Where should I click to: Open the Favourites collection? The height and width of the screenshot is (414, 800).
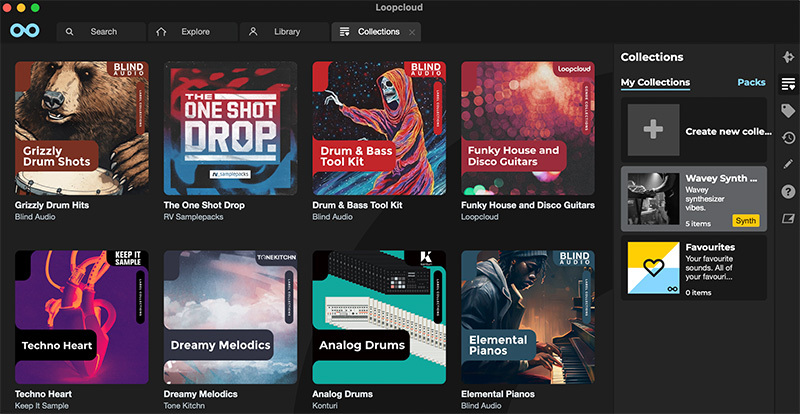coord(693,268)
